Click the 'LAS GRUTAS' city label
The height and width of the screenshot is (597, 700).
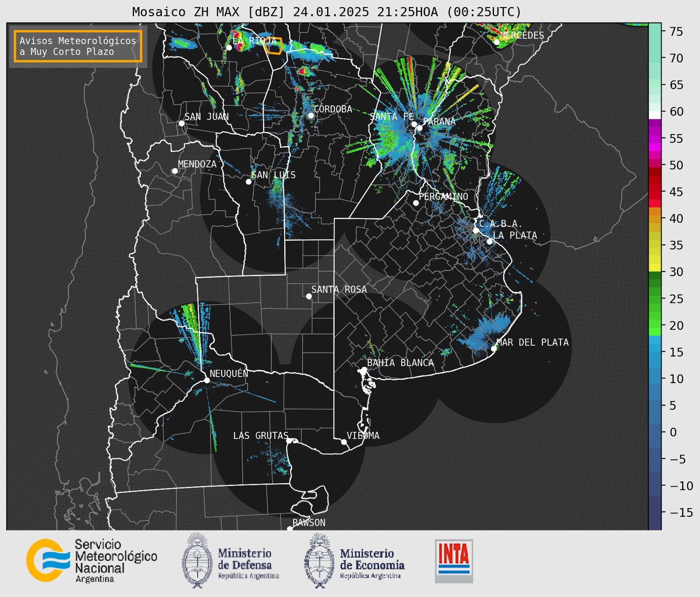coord(261,436)
